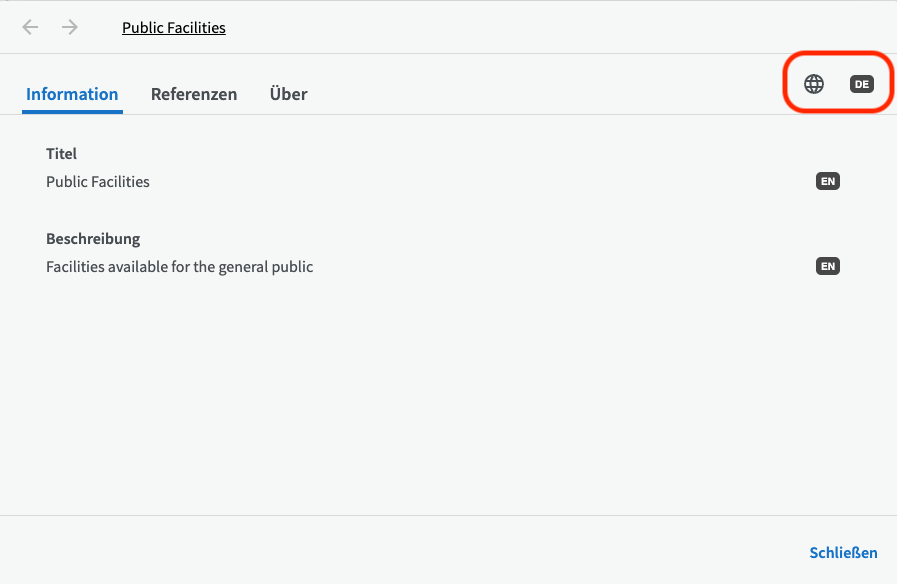Click the 'Facilities available for the general public' text
This screenshot has width=897, height=584.
pos(180,267)
